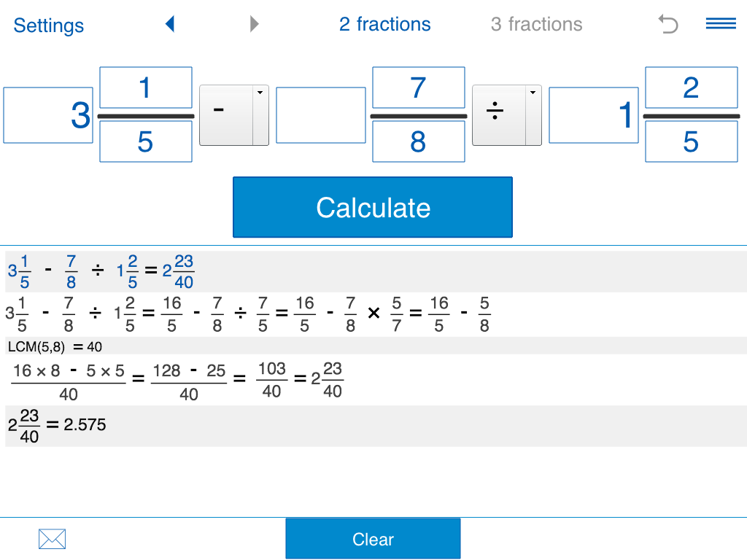
Task: Select empty whole number field of second fraction
Action: 321,115
